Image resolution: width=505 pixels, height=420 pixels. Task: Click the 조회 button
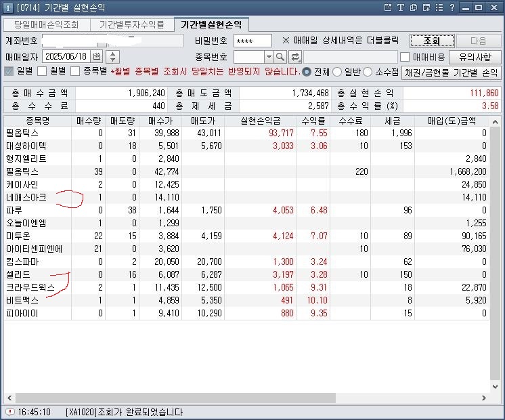coord(432,41)
